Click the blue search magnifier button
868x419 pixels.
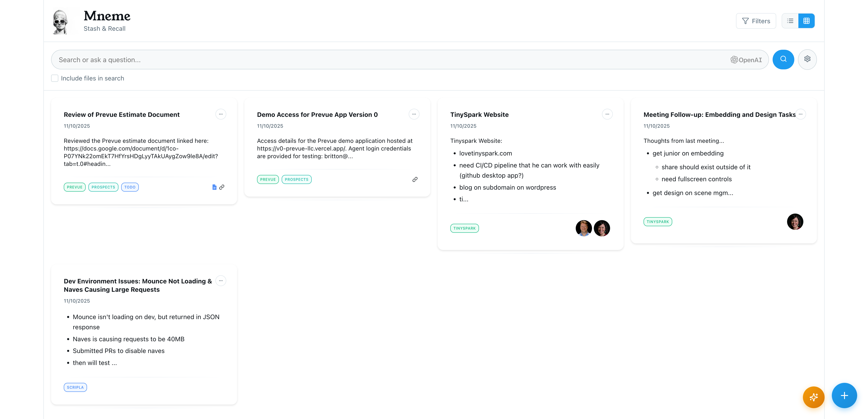(783, 60)
